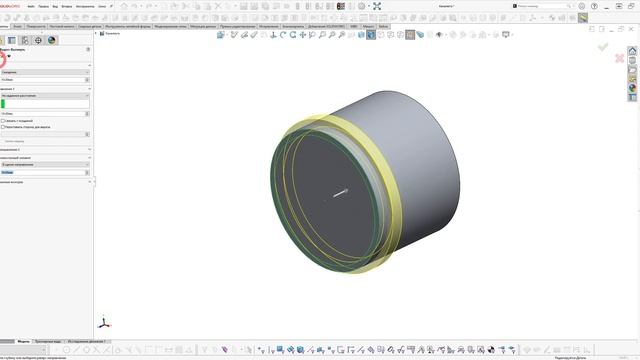
Task: Select the Motion Study 1 bottom tab
Action: [87, 341]
